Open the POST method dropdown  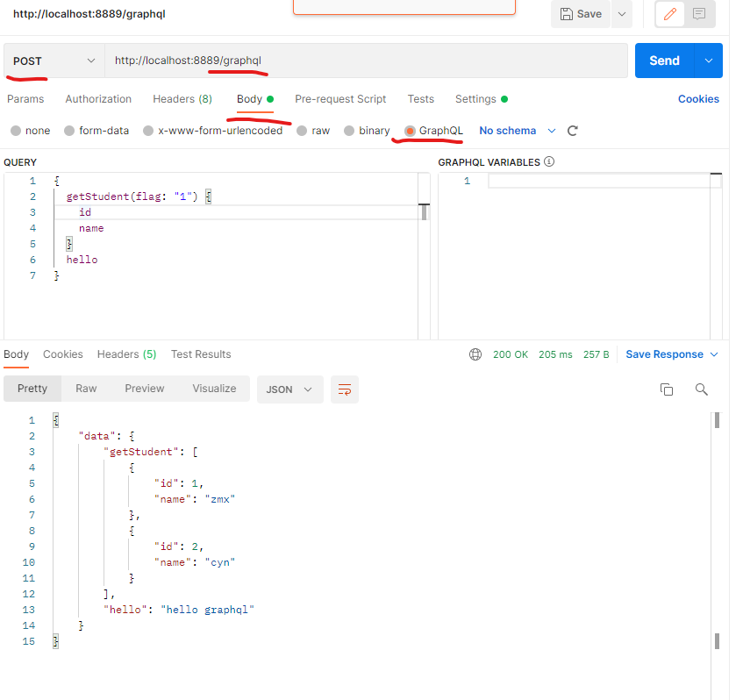54,61
